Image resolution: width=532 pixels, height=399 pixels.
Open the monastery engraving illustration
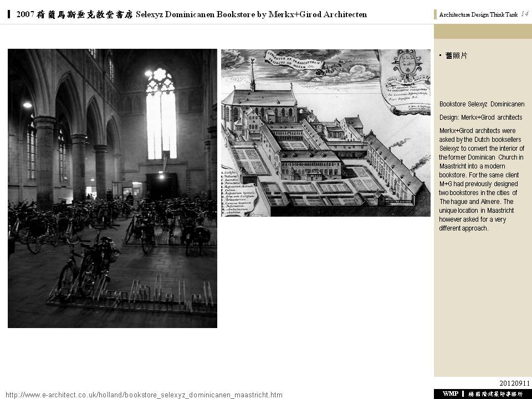(325, 133)
